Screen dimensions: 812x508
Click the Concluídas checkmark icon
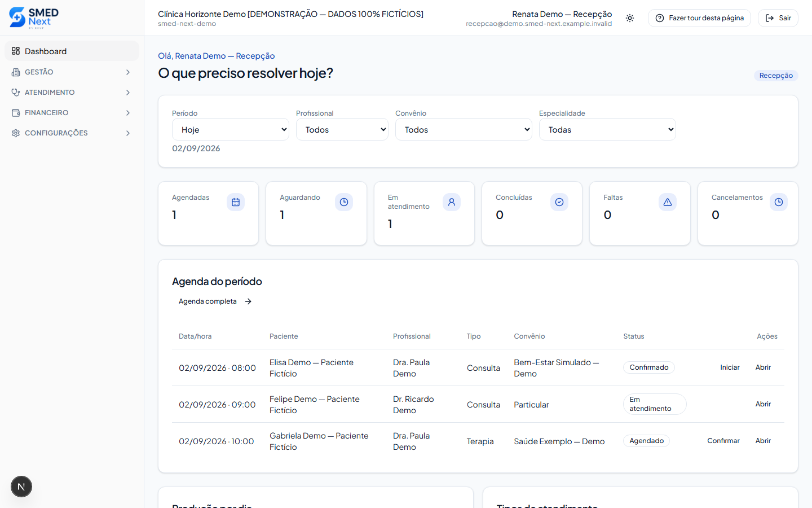coord(559,202)
